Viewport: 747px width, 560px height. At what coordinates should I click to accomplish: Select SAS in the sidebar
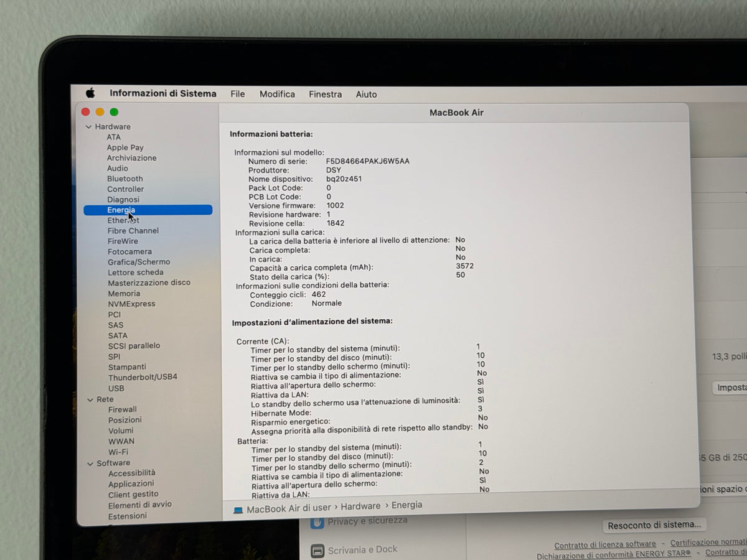pos(116,325)
